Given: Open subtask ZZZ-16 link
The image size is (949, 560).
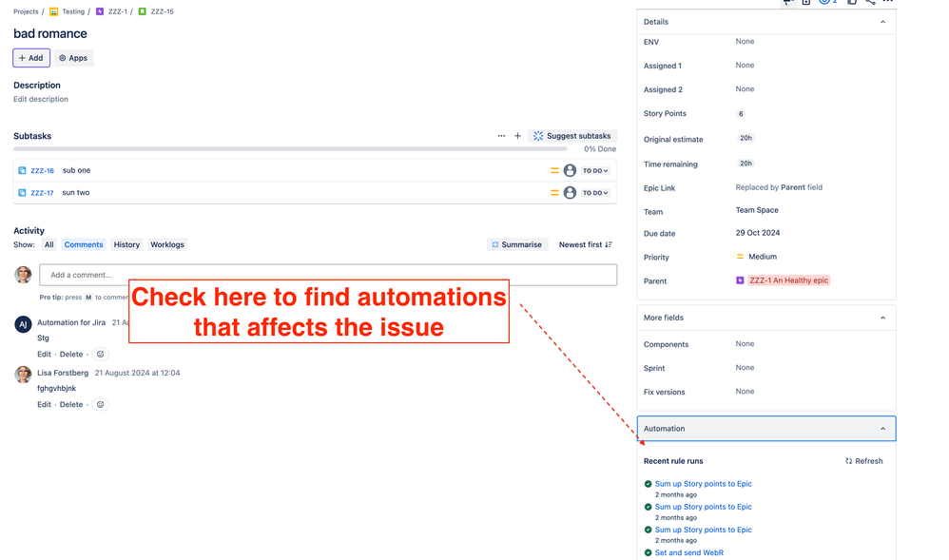Looking at the screenshot, I should (43, 171).
